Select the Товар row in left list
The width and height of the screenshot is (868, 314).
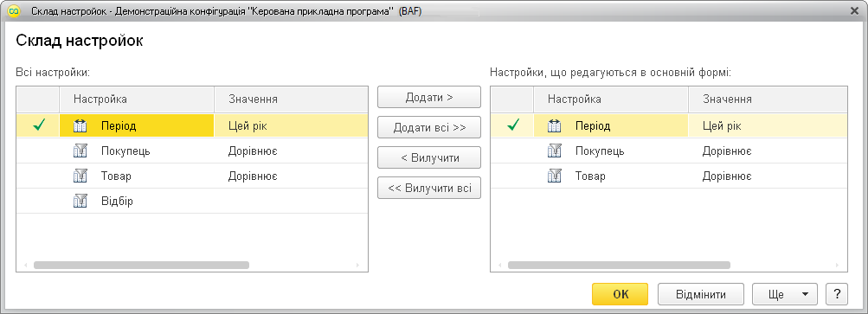(x=192, y=176)
